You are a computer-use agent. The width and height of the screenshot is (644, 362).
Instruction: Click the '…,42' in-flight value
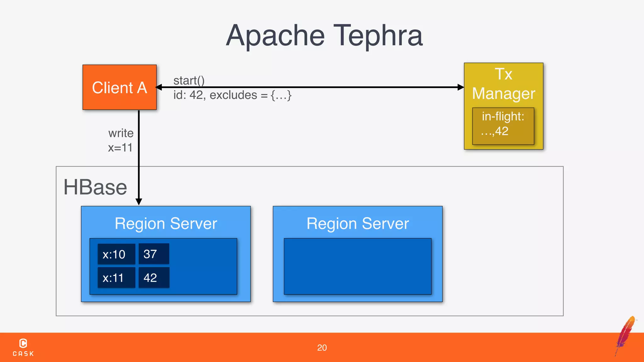(x=495, y=131)
